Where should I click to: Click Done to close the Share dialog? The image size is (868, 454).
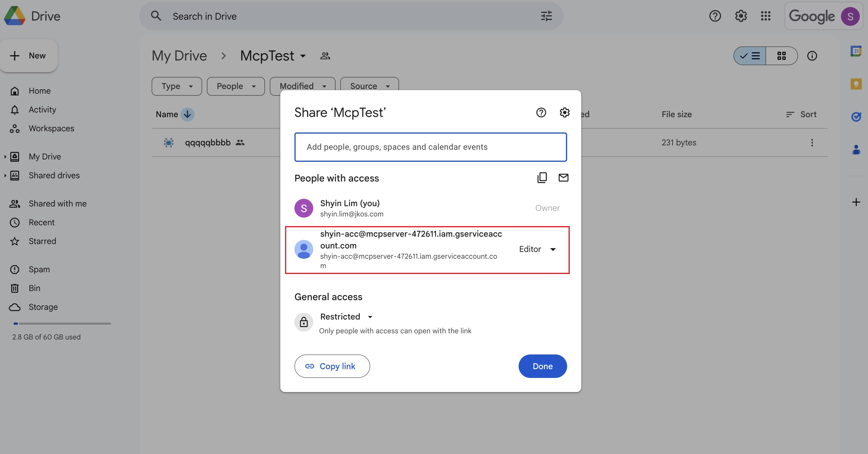pos(542,366)
